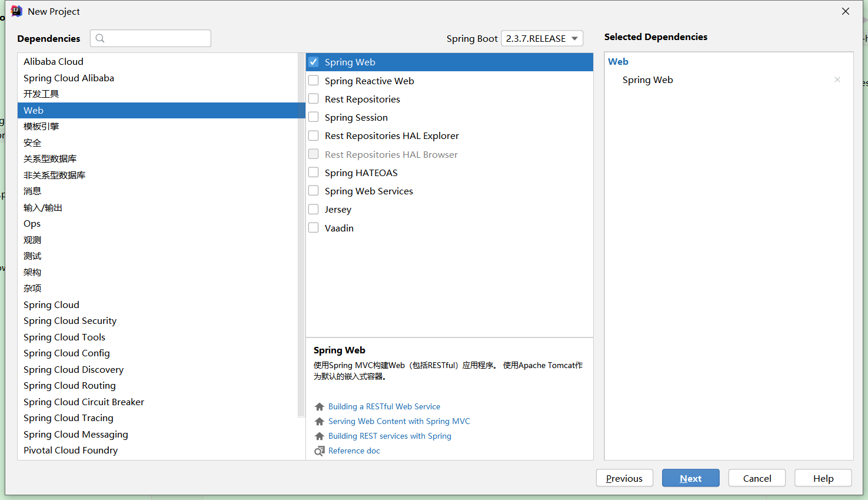This screenshot has height=500, width=868.
Task: Open the Reference doc link
Action: 354,451
